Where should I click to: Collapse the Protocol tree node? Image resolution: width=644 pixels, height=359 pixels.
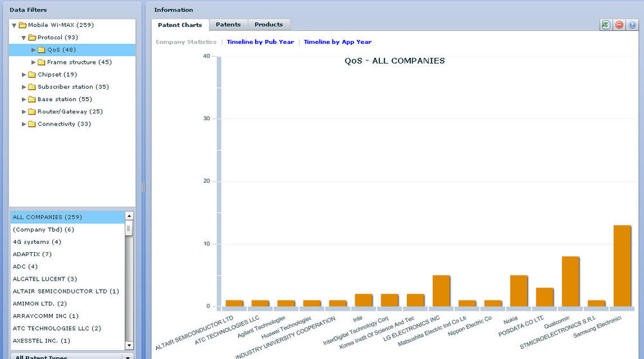click(24, 37)
